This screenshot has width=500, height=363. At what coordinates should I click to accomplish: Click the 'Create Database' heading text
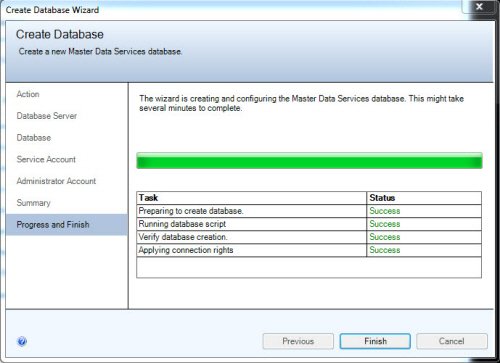click(x=60, y=34)
